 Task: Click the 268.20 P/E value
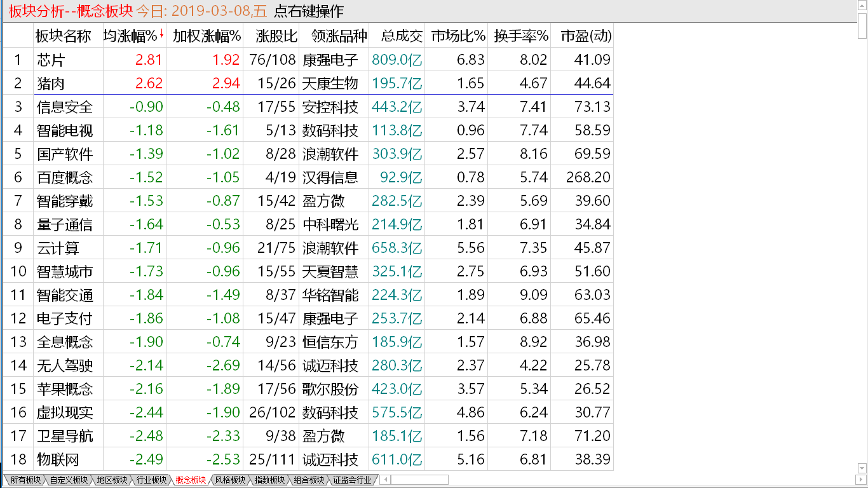(x=588, y=177)
